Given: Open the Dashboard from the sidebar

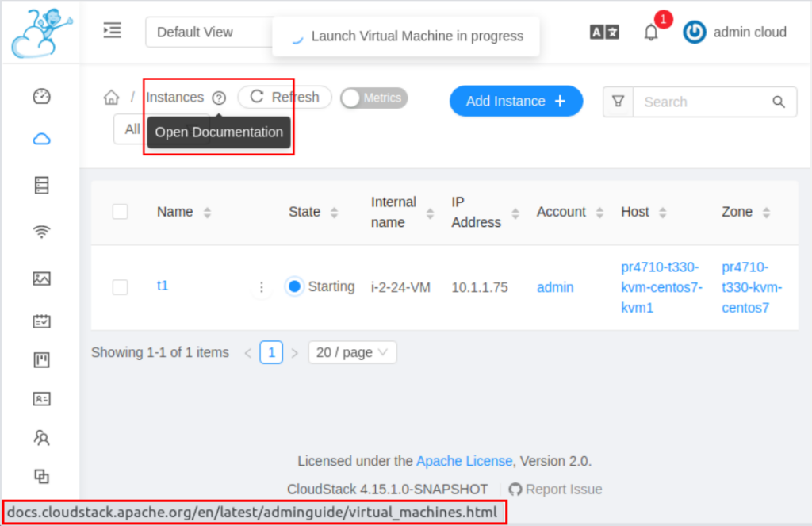Looking at the screenshot, I should pyautogui.click(x=41, y=95).
